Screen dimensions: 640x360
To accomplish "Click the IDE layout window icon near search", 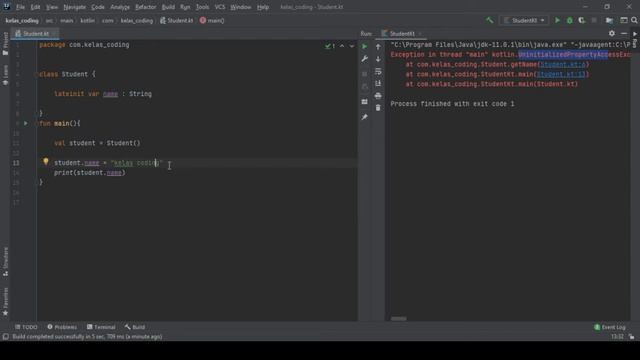I will click(x=624, y=20).
